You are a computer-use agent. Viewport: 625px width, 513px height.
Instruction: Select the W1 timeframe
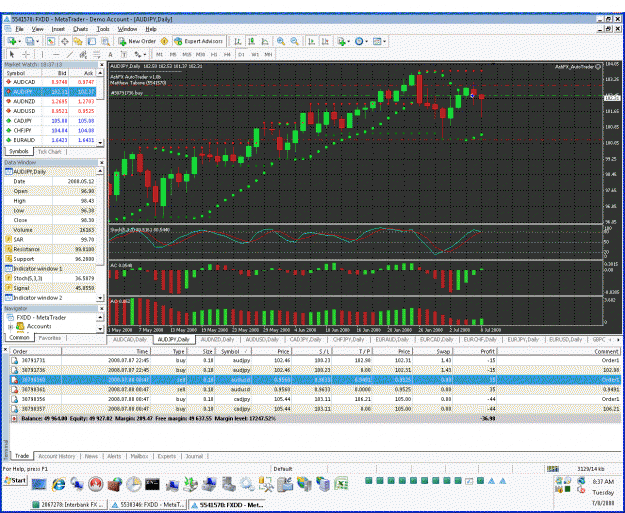pyautogui.click(x=255, y=54)
